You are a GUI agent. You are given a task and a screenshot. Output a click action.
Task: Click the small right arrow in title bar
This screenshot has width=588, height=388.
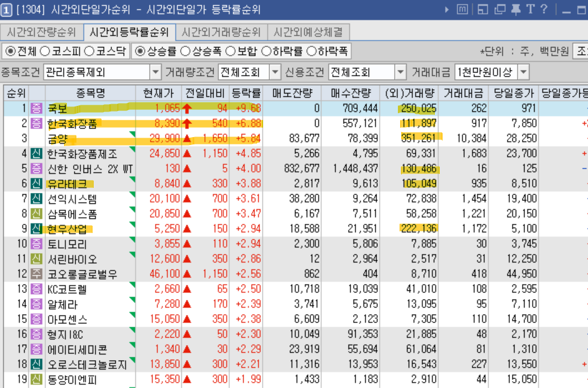point(446,10)
